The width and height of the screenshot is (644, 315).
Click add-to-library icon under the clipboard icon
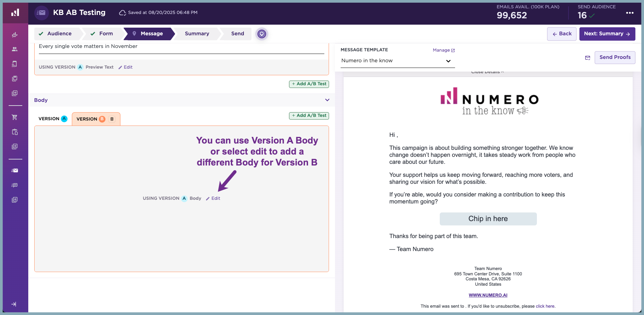15,147
